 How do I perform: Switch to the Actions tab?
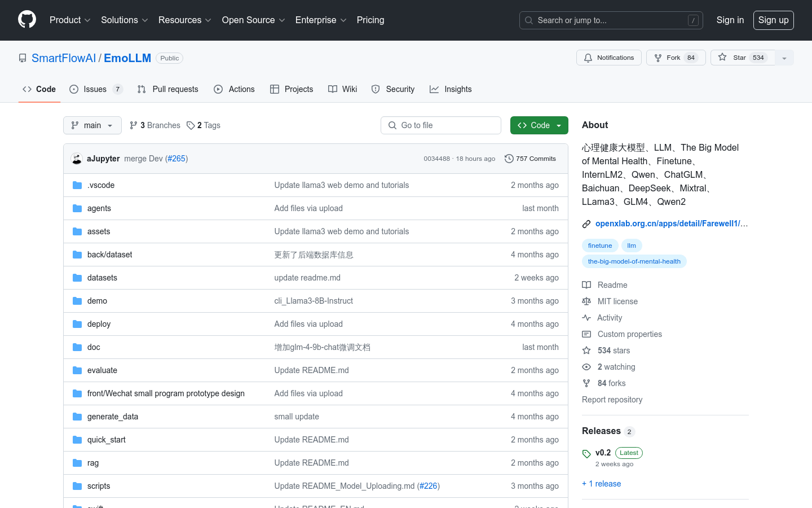235,89
